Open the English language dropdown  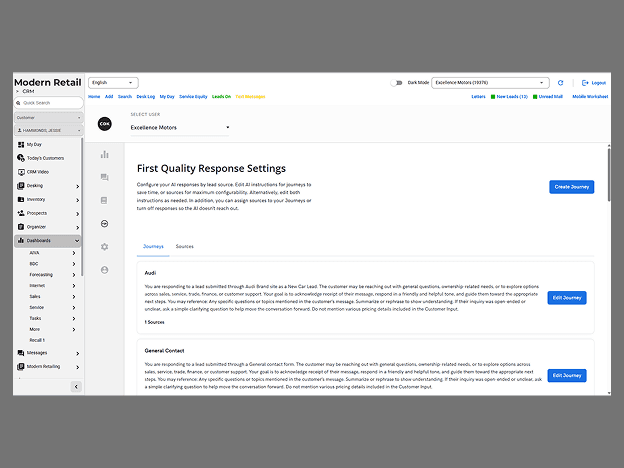pos(113,83)
